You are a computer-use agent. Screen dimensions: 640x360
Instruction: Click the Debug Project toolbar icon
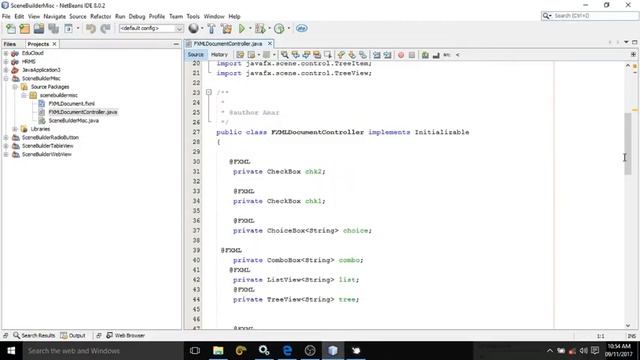point(259,29)
